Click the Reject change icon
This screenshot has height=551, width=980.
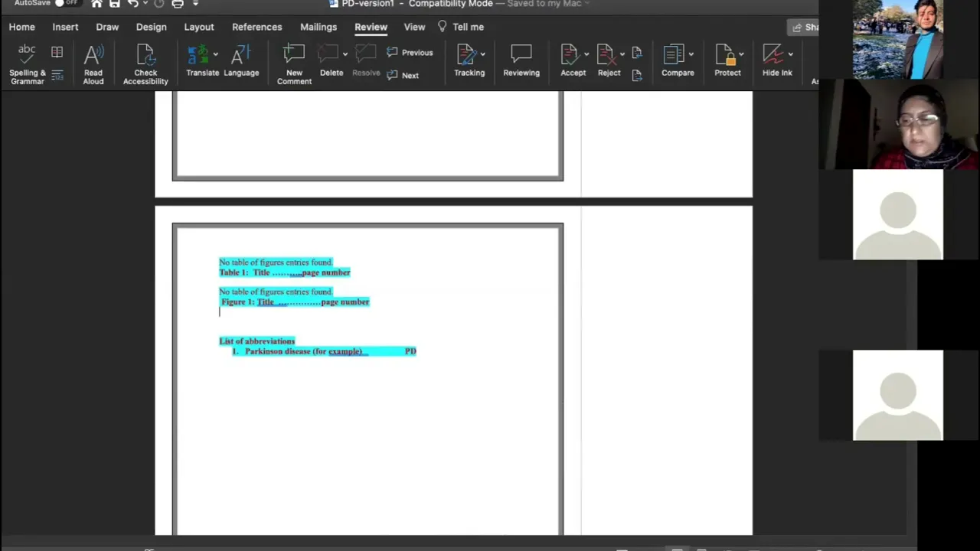coord(606,54)
